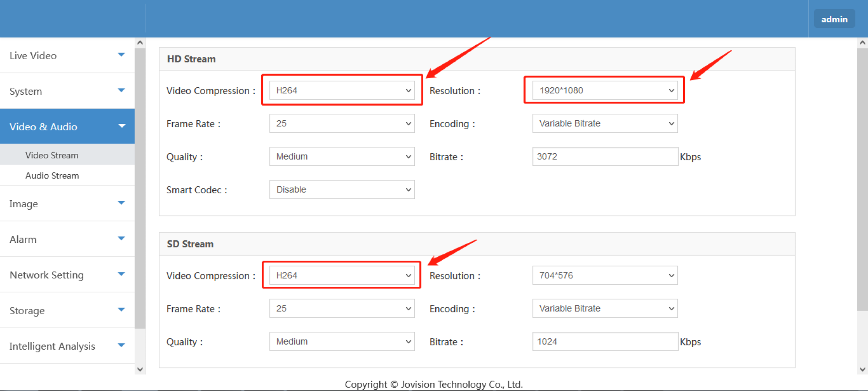868x391 pixels.
Task: Select Video Stream submenu item
Action: pyautogui.click(x=52, y=155)
